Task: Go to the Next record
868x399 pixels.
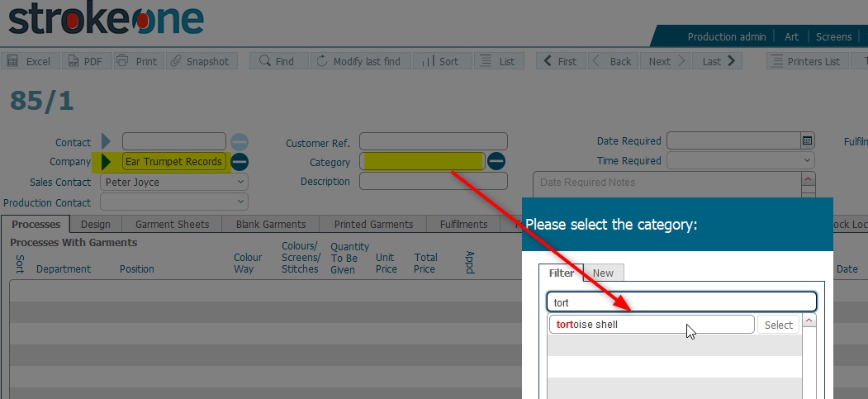Action: (x=667, y=61)
